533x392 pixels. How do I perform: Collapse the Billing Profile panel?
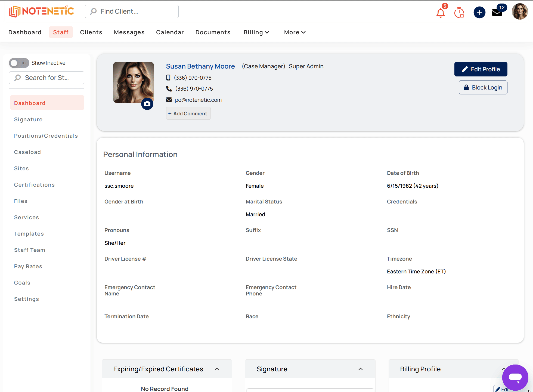tap(504, 369)
